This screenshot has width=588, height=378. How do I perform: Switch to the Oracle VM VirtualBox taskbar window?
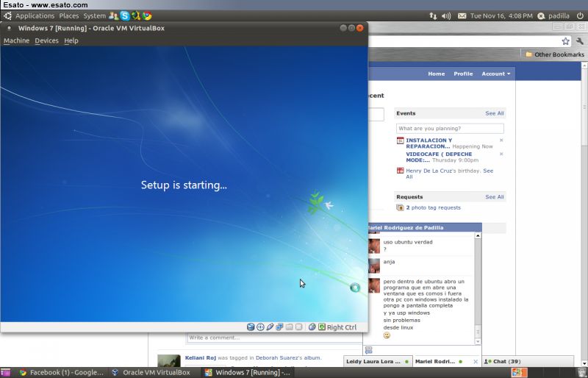pos(151,372)
